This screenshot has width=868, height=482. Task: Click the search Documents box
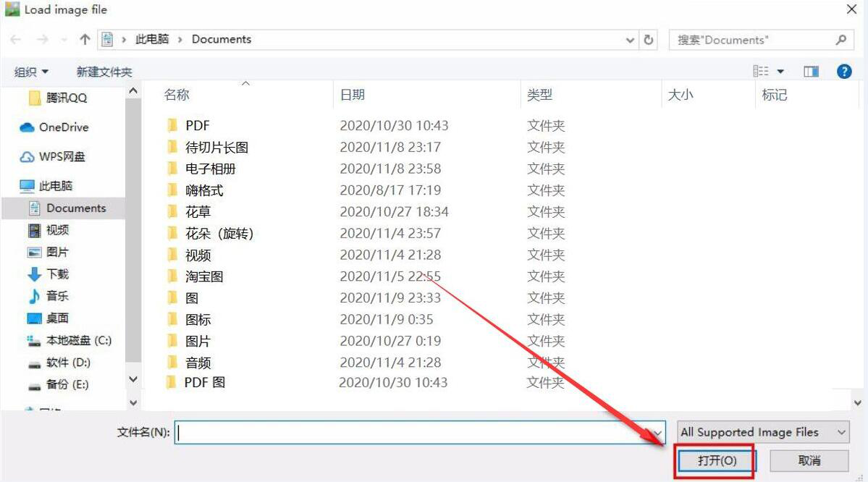pyautogui.click(x=761, y=40)
